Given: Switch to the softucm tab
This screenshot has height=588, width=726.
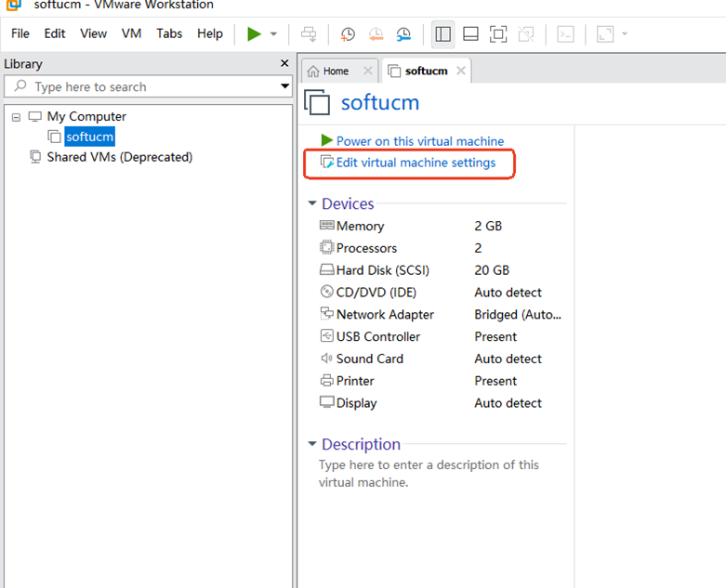Looking at the screenshot, I should coord(426,72).
